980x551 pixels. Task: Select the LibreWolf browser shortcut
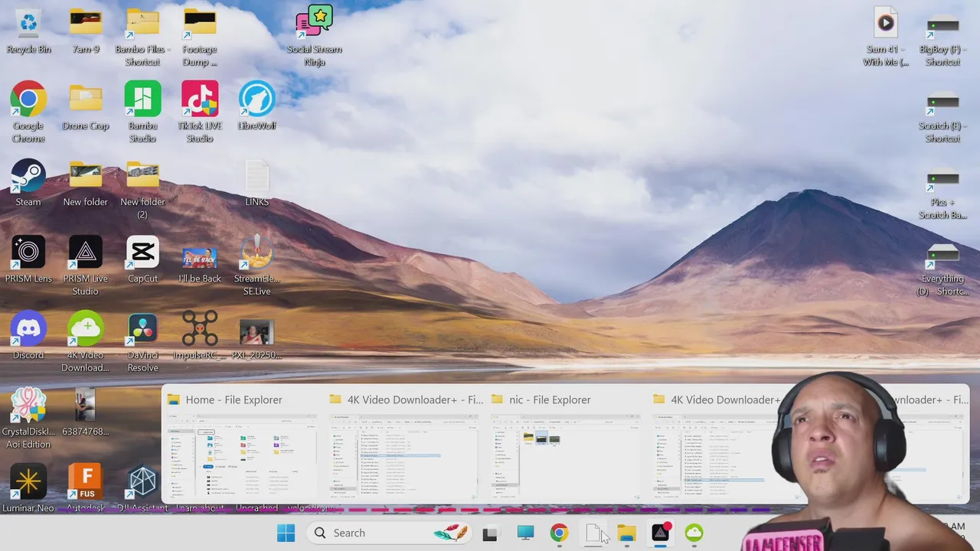(x=257, y=106)
